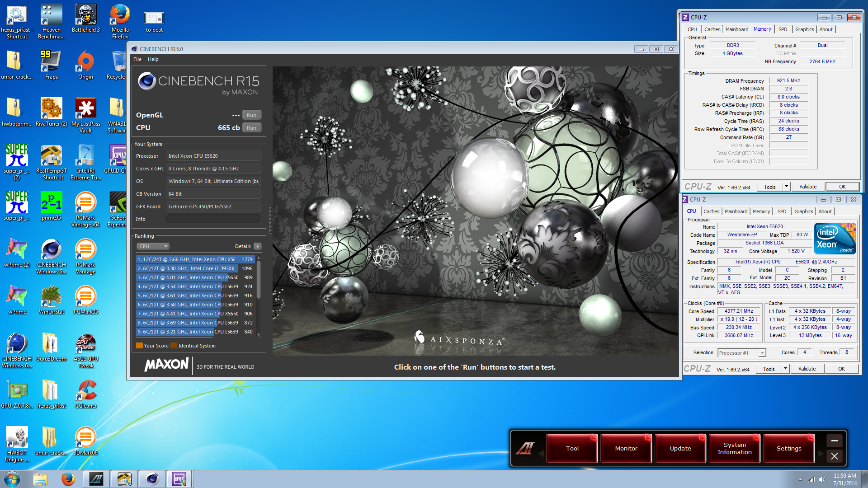Image resolution: width=868 pixels, height=488 pixels.
Task: Expand ranking Details arrow
Action: click(x=258, y=246)
